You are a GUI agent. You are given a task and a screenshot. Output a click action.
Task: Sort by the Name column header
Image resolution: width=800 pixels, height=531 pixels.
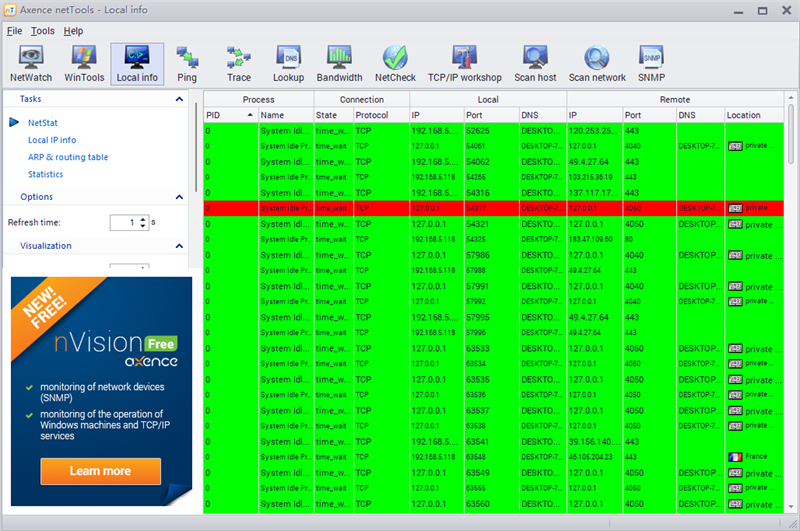pos(286,115)
